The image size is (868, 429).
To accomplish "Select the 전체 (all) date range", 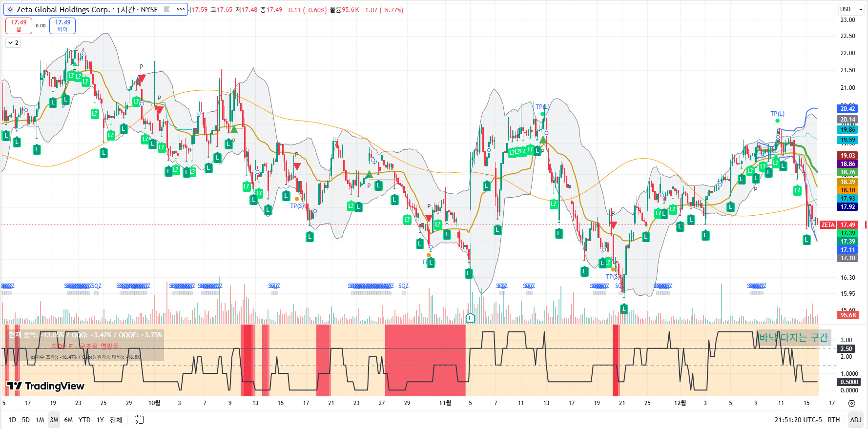I will pos(116,420).
